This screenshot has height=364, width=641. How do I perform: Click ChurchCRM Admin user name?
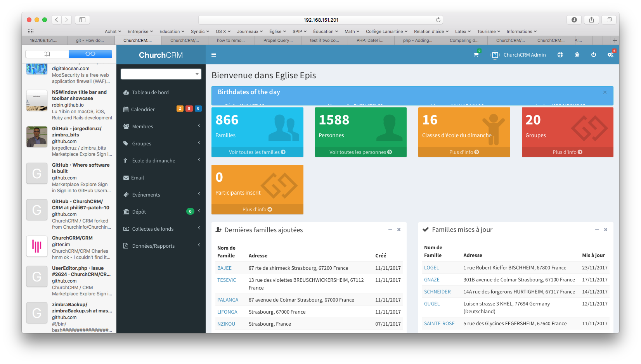tap(525, 55)
